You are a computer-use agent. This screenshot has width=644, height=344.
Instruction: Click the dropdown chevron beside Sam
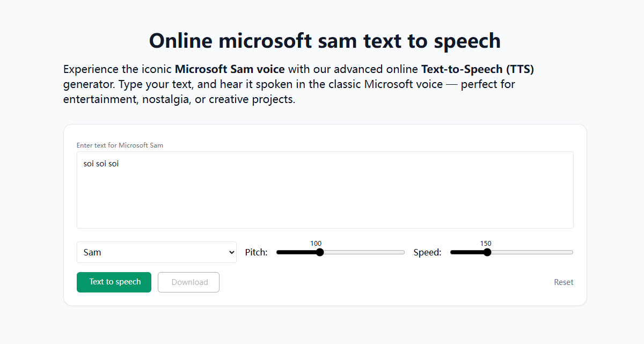[231, 252]
